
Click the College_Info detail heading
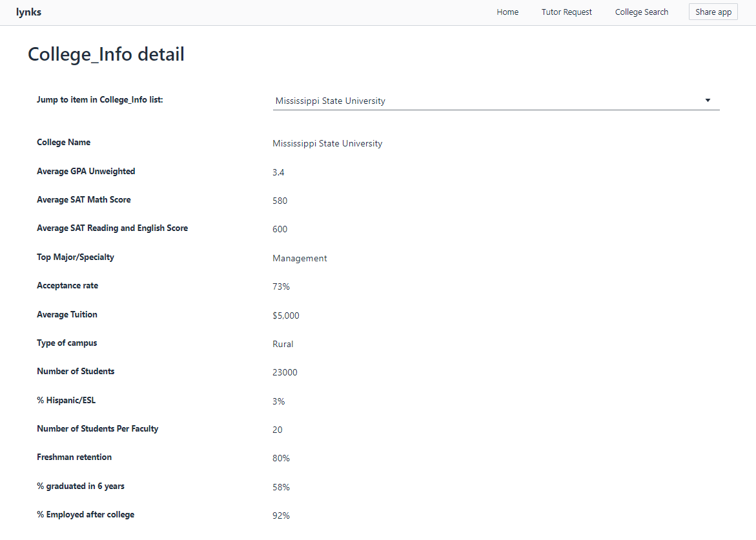coord(106,54)
